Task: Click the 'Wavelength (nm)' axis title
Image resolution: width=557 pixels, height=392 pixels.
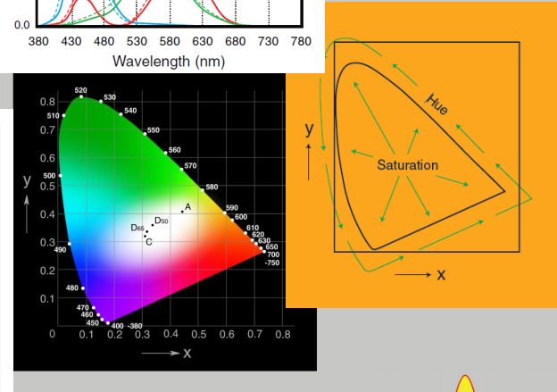Action: click(x=169, y=62)
